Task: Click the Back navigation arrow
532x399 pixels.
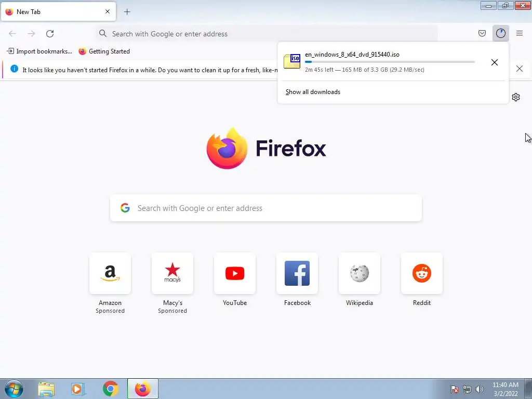Action: pyautogui.click(x=12, y=34)
